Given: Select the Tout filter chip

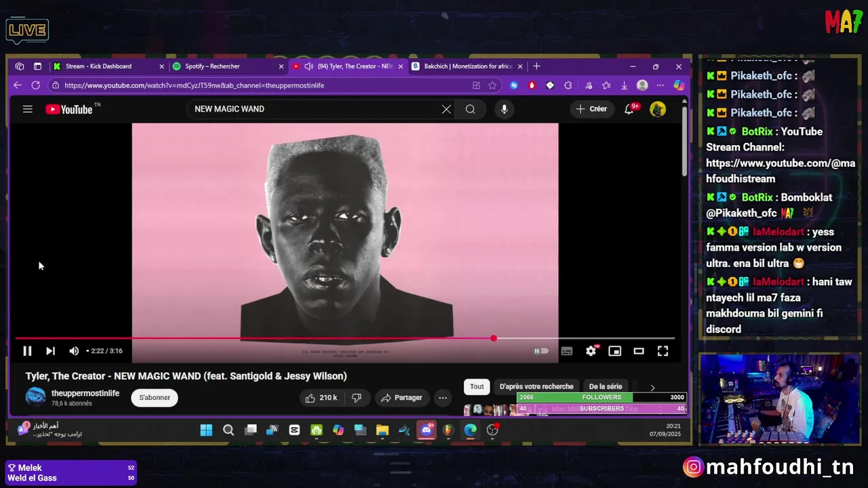Looking at the screenshot, I should 477,386.
